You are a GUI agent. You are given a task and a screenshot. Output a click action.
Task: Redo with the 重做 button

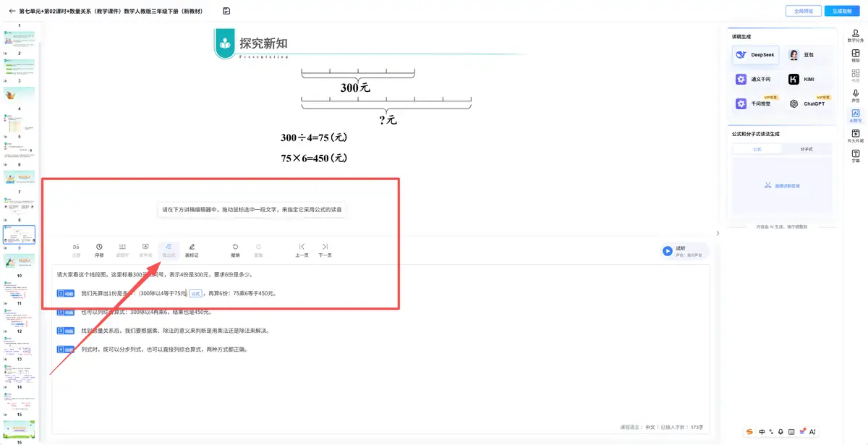pyautogui.click(x=258, y=250)
